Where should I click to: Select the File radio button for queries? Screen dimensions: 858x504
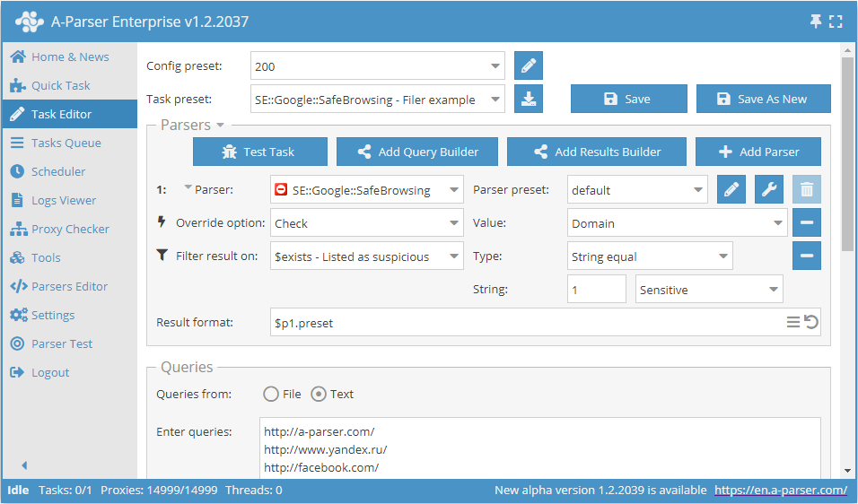pyautogui.click(x=271, y=394)
